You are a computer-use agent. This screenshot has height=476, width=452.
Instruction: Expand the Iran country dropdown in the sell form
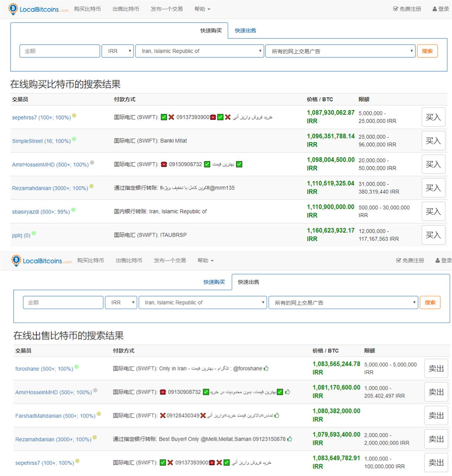point(203,302)
